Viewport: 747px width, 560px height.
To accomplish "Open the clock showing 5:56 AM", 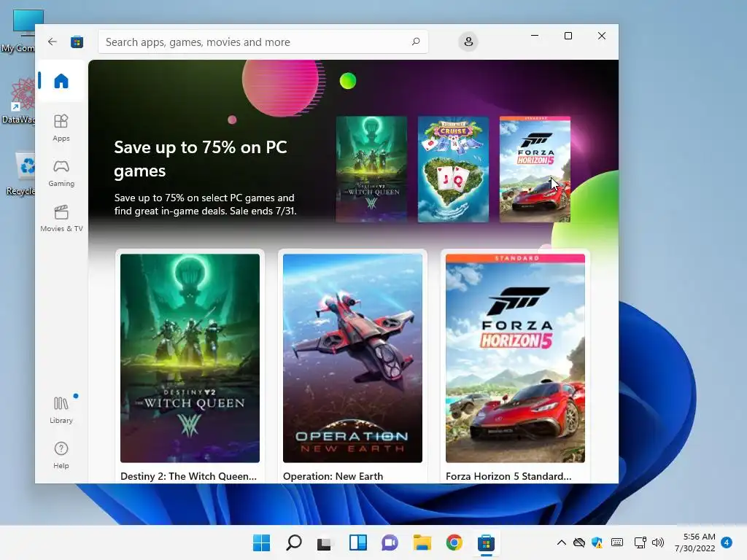I will (694, 542).
